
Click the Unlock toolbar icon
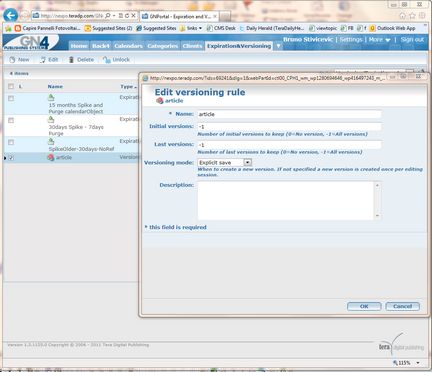pyautogui.click(x=107, y=60)
